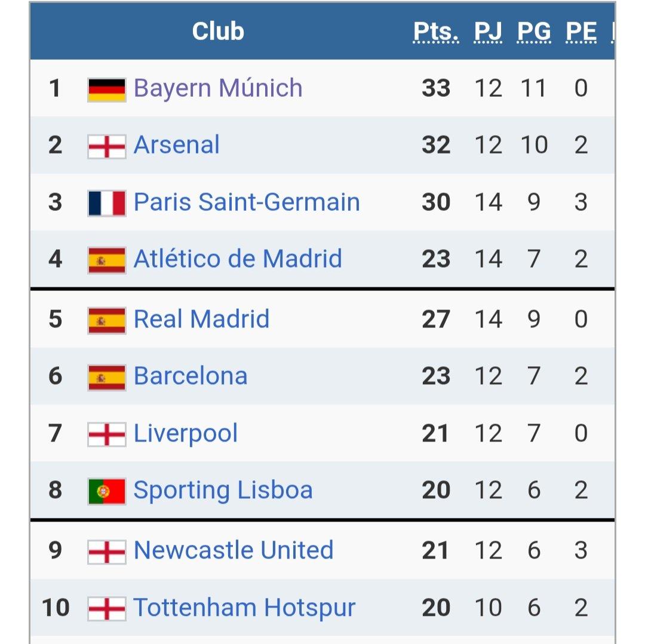Click the Pts. column header
The width and height of the screenshot is (645, 644).
click(x=436, y=32)
